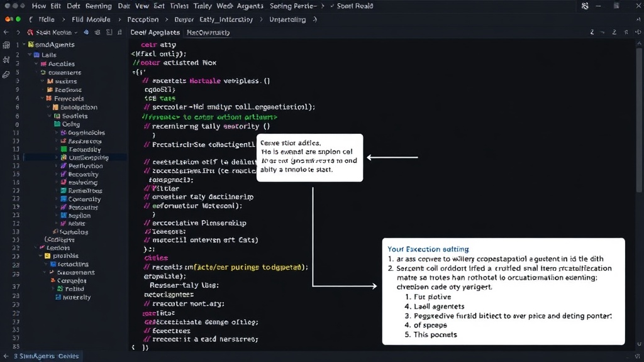Collapse the 'Frevcents' folder chevron
The height and width of the screenshot is (362, 644).
pos(42,99)
